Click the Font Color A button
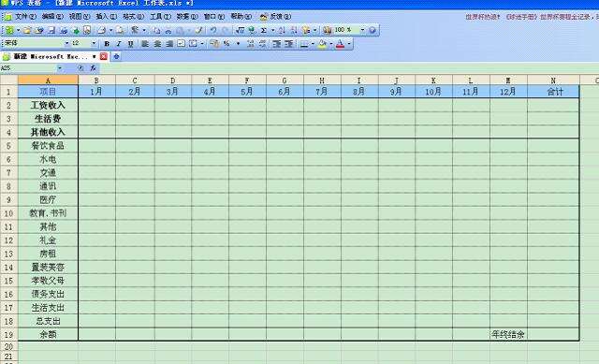This screenshot has height=364, width=599. (340, 44)
